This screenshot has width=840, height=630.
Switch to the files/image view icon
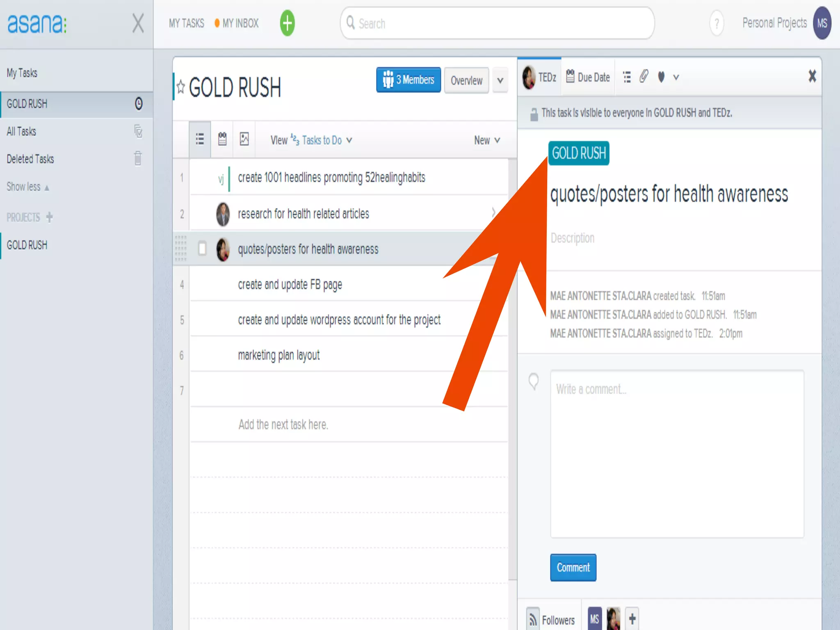[244, 139]
